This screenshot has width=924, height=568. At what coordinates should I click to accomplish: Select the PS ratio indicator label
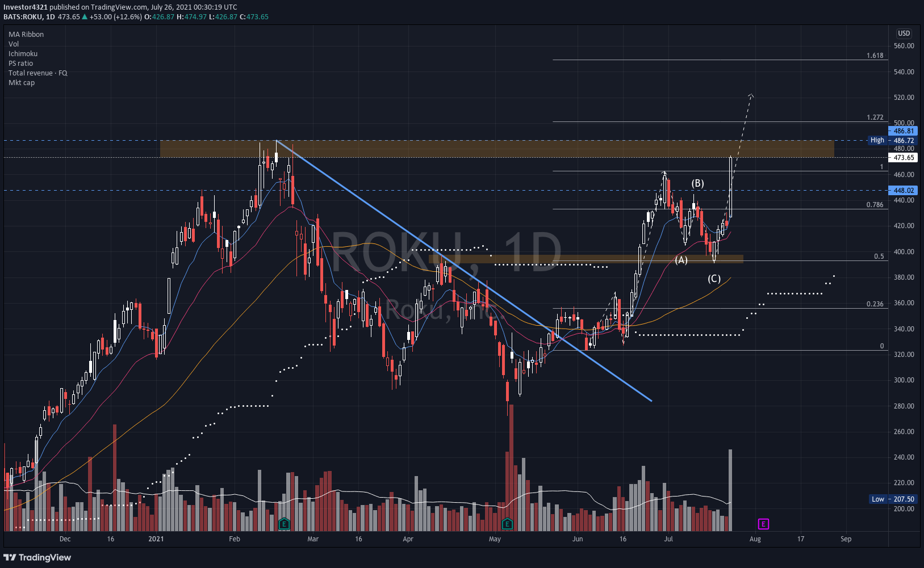point(21,64)
